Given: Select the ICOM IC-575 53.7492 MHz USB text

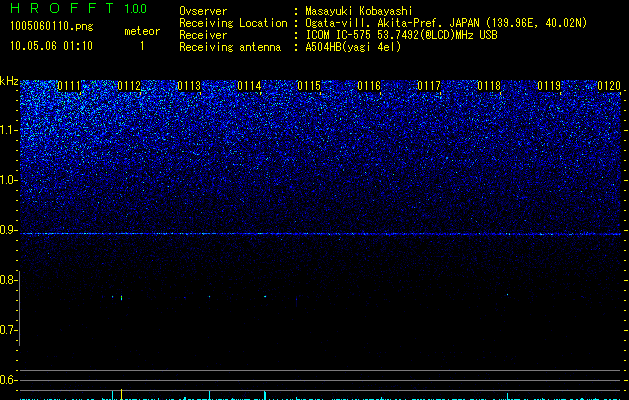Looking at the screenshot, I should point(401,35).
